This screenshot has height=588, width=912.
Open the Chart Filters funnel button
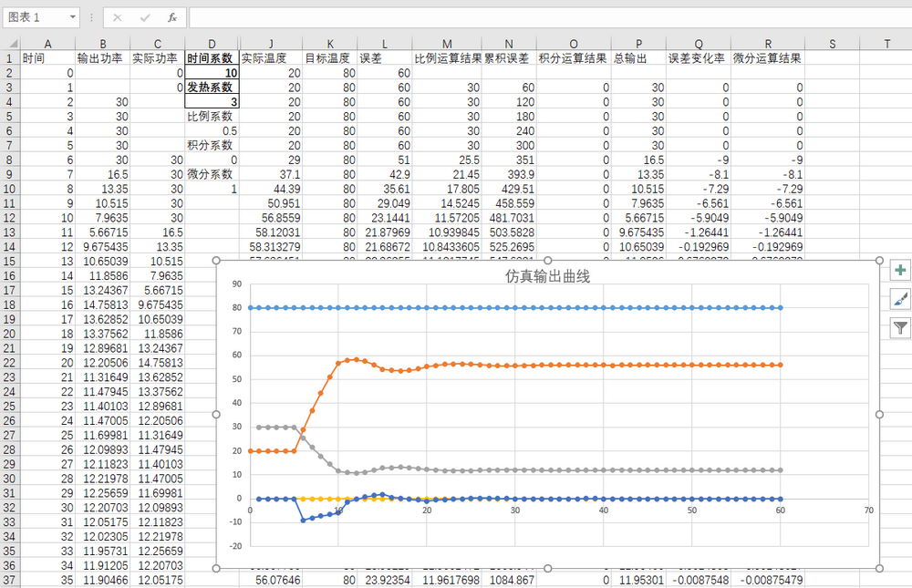[900, 328]
